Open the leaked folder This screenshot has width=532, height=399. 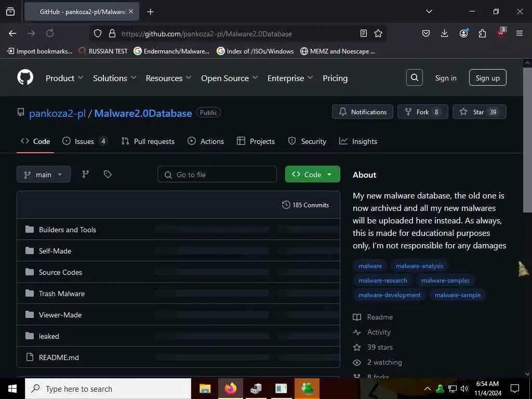[x=49, y=336]
